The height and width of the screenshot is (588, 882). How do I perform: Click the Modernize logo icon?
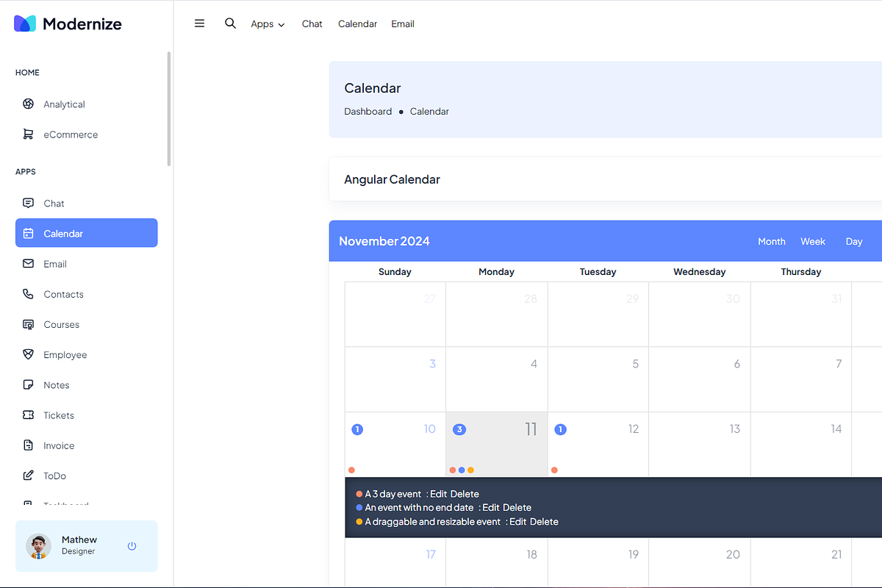pos(25,24)
